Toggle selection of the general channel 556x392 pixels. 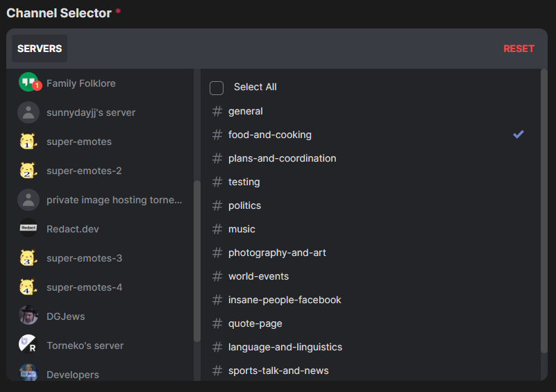click(x=245, y=111)
